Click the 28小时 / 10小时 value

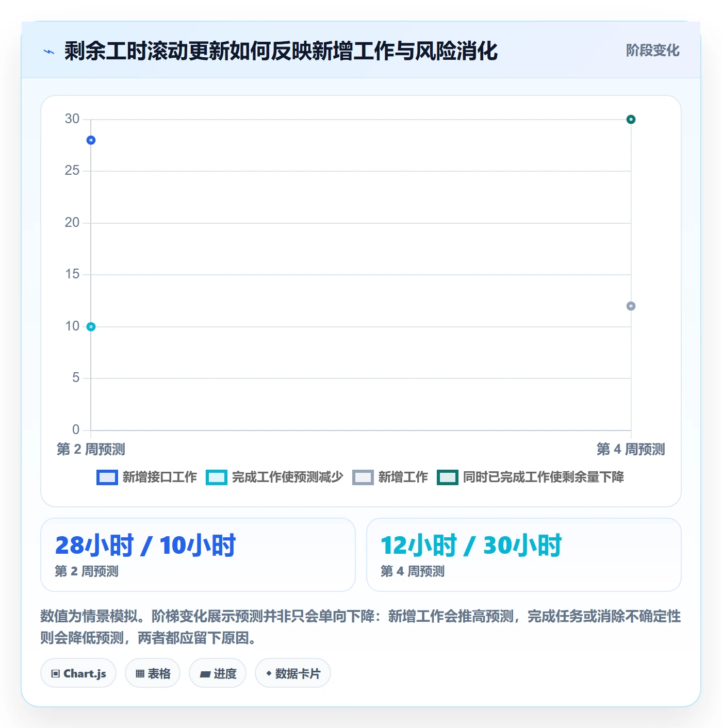click(145, 545)
